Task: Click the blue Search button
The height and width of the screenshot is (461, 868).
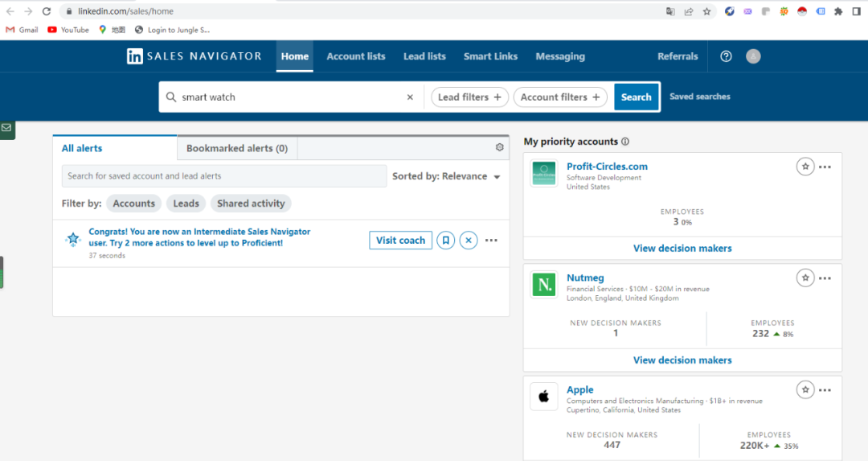Action: tap(636, 97)
